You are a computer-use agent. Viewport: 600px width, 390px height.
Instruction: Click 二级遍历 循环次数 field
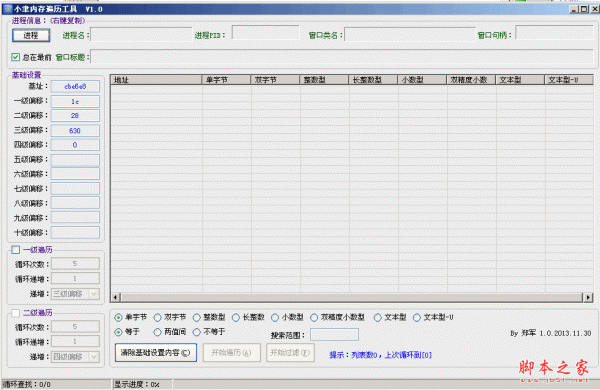click(x=75, y=326)
